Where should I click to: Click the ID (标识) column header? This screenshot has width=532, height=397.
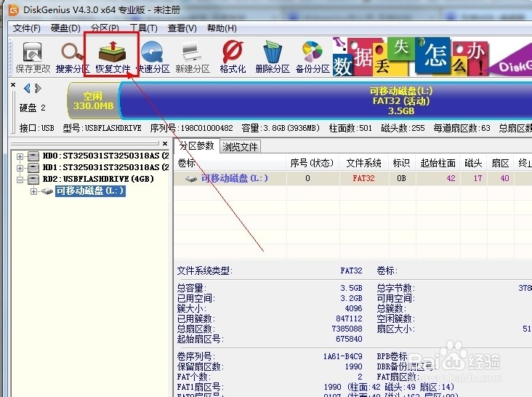pos(402,163)
